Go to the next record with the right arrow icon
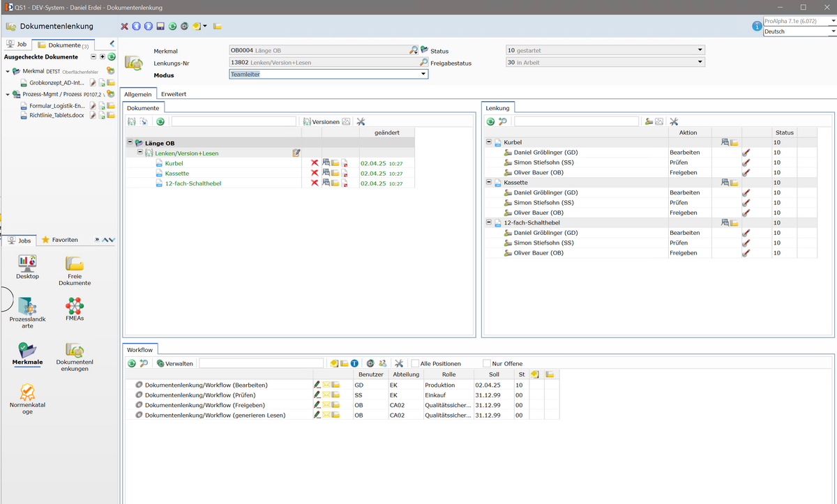This screenshot has width=837, height=504. tap(149, 26)
